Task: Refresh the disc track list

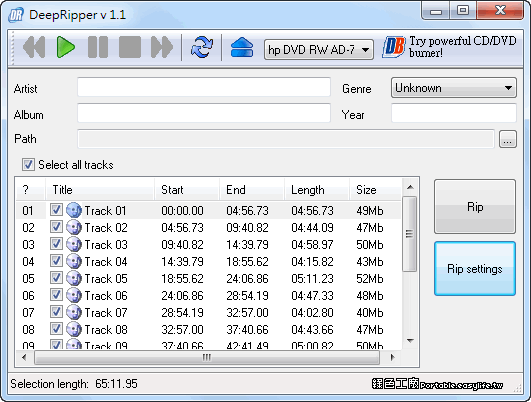Action: (x=202, y=47)
